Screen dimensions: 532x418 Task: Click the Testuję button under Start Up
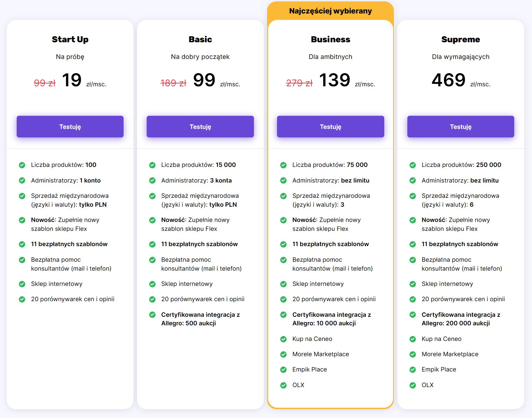tap(70, 126)
